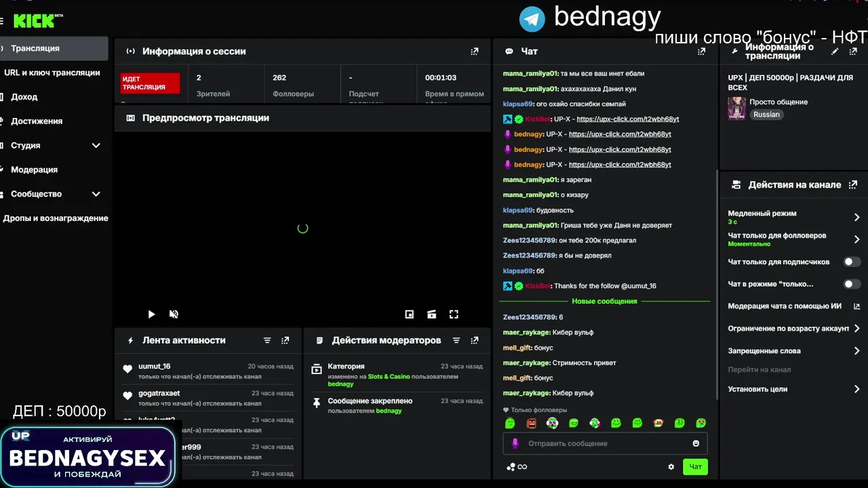Select Трансляция in the sidebar
Viewport: 868px width, 488px height.
pos(54,49)
